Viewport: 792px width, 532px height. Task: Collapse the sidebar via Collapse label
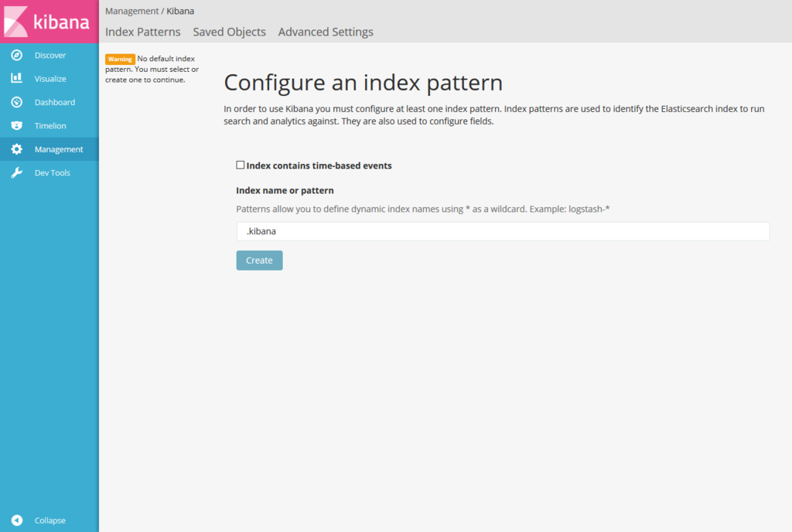[49, 520]
